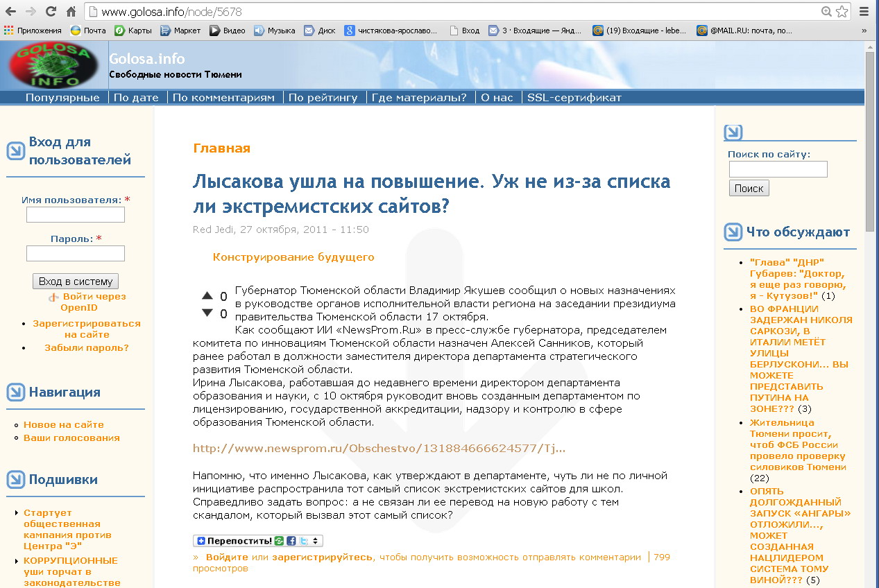Click the arrow icon beside Навигация heading
The width and height of the screenshot is (879, 588).
15,392
